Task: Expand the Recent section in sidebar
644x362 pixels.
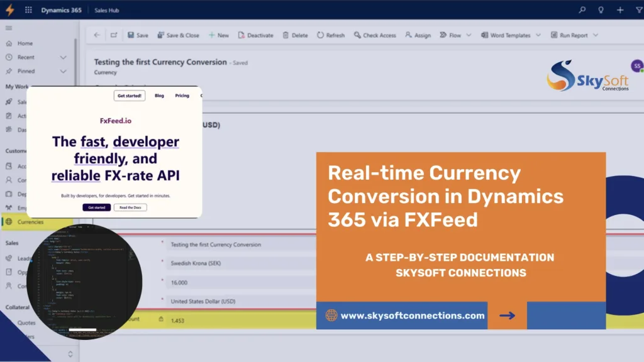Action: (63, 57)
